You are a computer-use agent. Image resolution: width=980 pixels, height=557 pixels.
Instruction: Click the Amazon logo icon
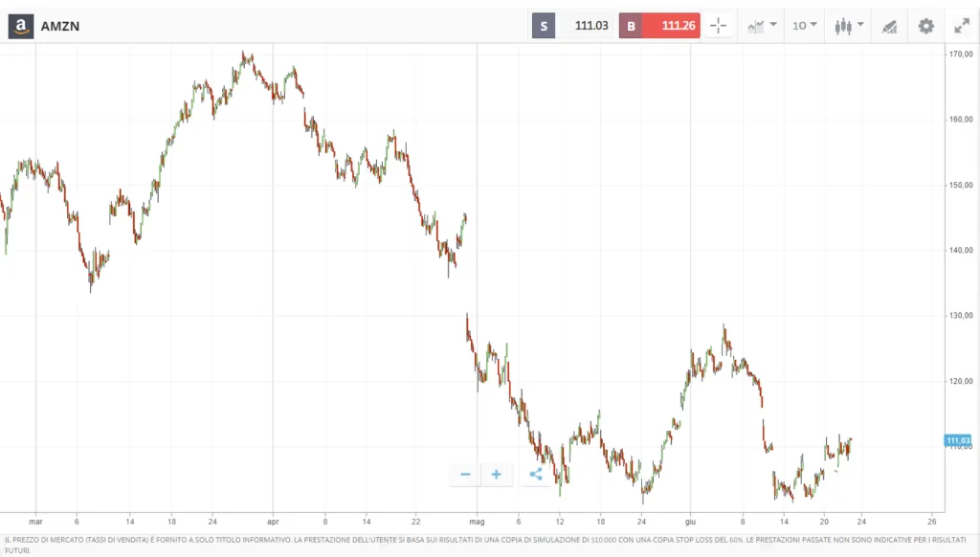(x=21, y=26)
